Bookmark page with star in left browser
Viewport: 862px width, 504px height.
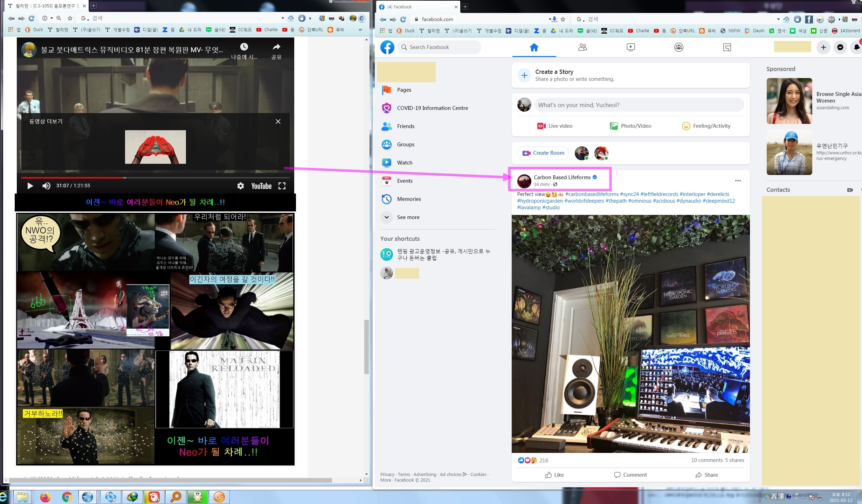click(x=70, y=18)
